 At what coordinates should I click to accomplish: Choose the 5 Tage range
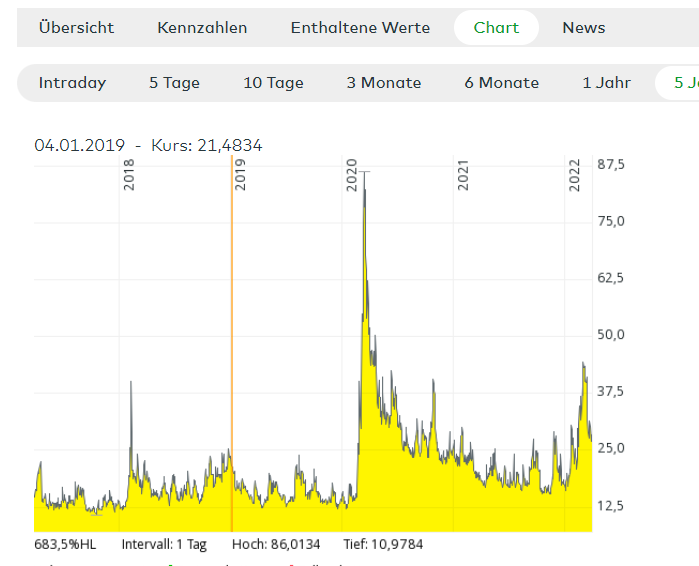click(175, 83)
